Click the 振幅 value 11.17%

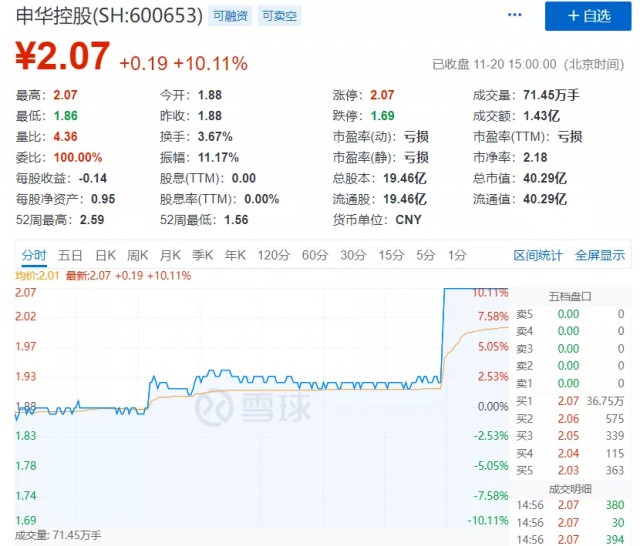click(x=218, y=158)
